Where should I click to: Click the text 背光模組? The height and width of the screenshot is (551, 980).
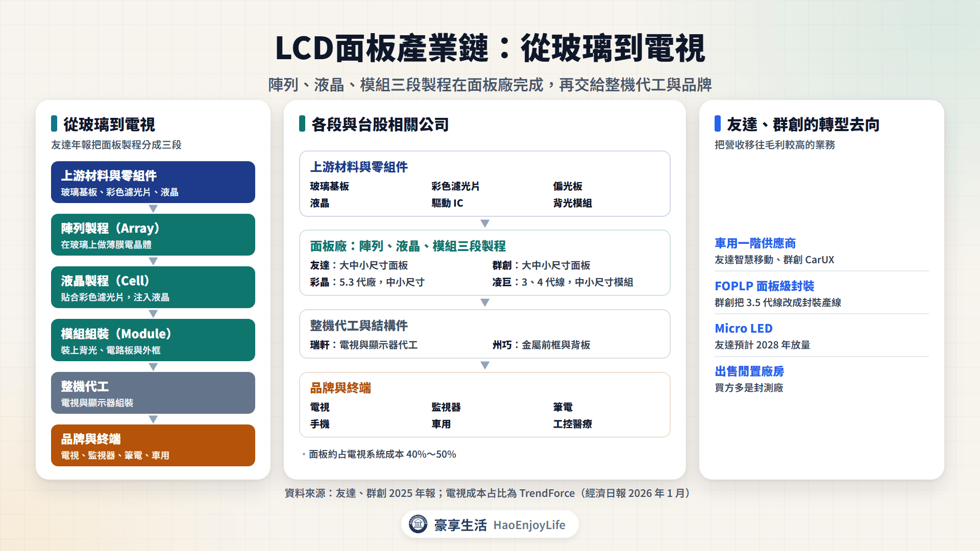(x=573, y=203)
